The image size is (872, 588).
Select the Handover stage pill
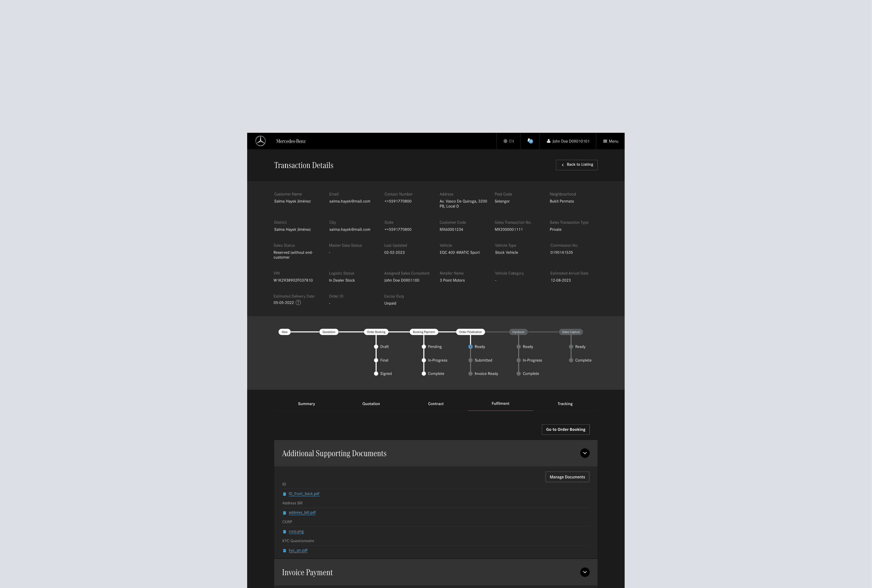pos(518,332)
